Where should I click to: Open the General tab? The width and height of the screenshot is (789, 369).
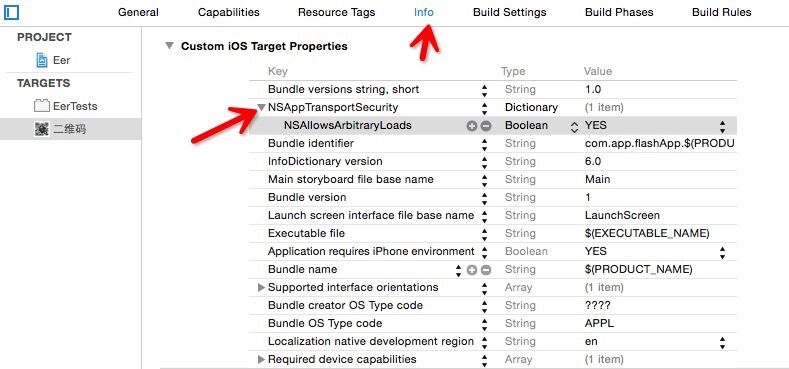pos(138,12)
